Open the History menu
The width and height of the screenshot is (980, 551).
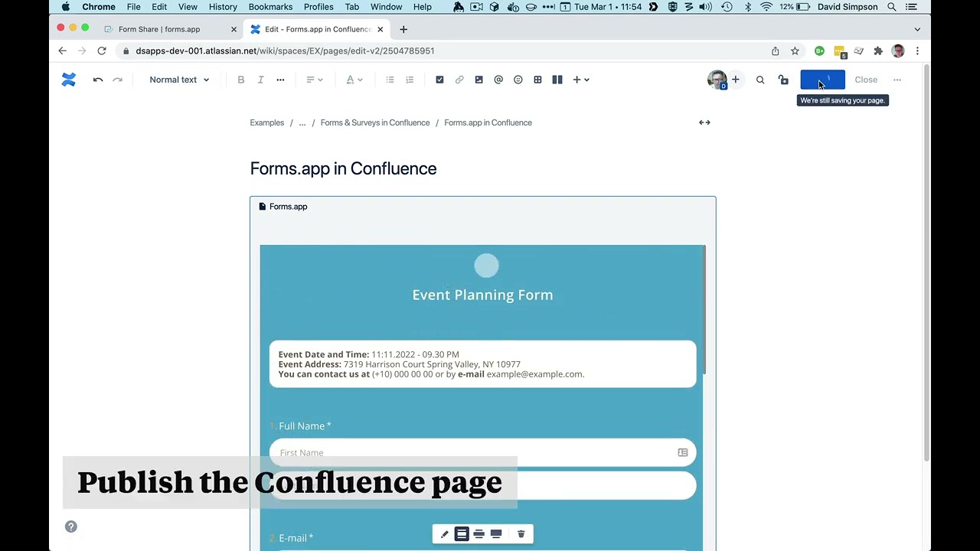coord(223,7)
